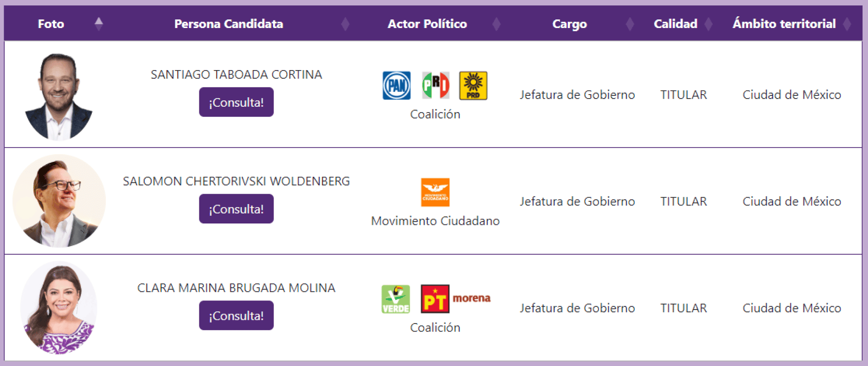Click the morena party logo
Image resolution: width=868 pixels, height=366 pixels.
click(472, 298)
